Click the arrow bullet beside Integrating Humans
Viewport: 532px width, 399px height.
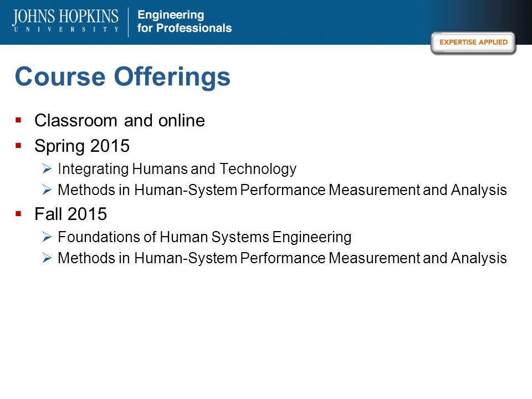(47, 168)
